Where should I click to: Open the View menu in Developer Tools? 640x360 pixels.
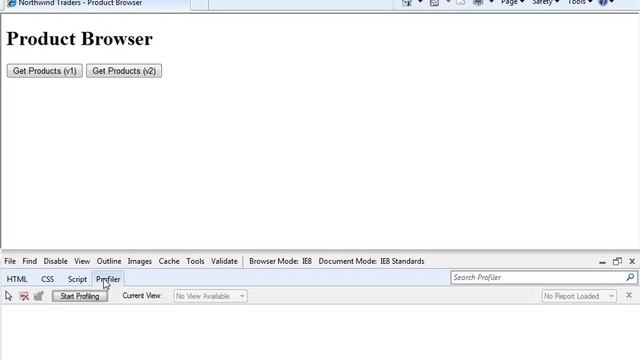click(x=82, y=261)
